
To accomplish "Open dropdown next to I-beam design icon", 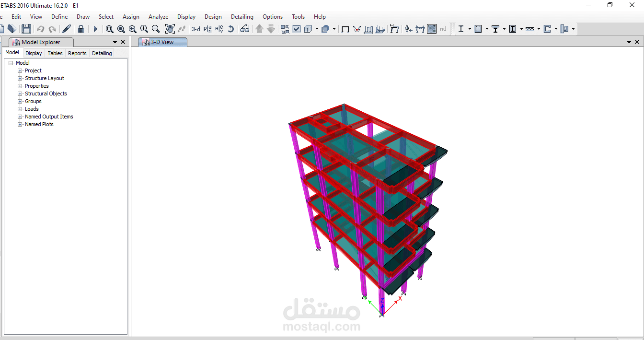I will 470,29.
